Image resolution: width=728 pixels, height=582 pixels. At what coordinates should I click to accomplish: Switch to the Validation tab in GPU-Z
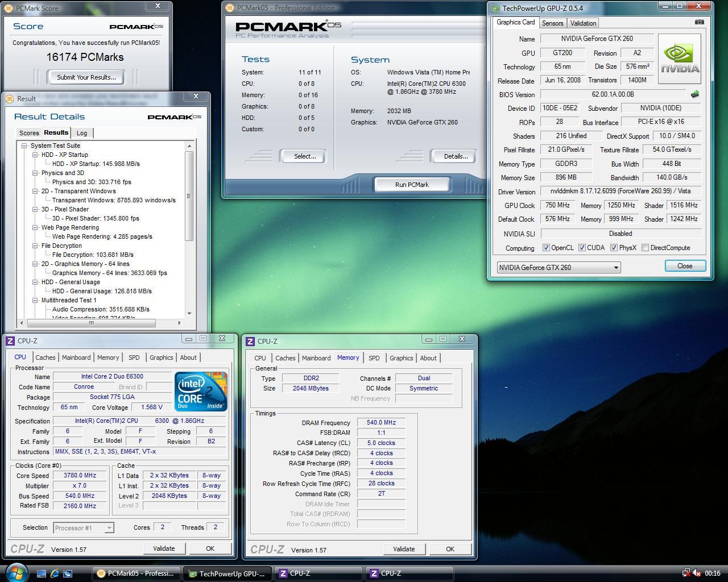[583, 23]
